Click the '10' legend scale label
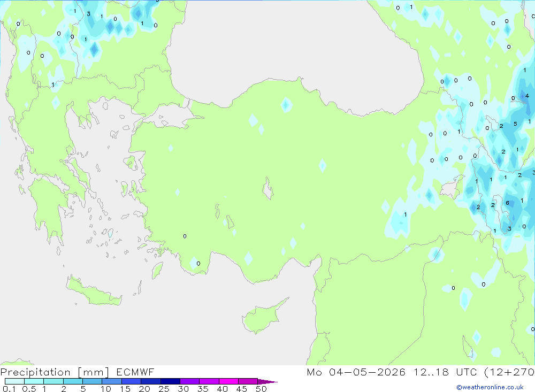This screenshot has height=392, width=535. pyautogui.click(x=106, y=389)
